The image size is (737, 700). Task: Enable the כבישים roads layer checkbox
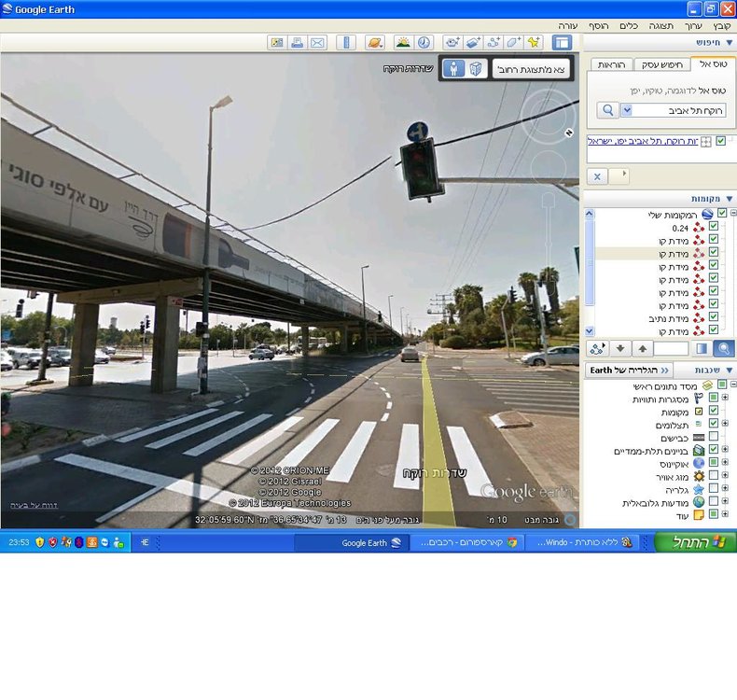click(x=714, y=436)
